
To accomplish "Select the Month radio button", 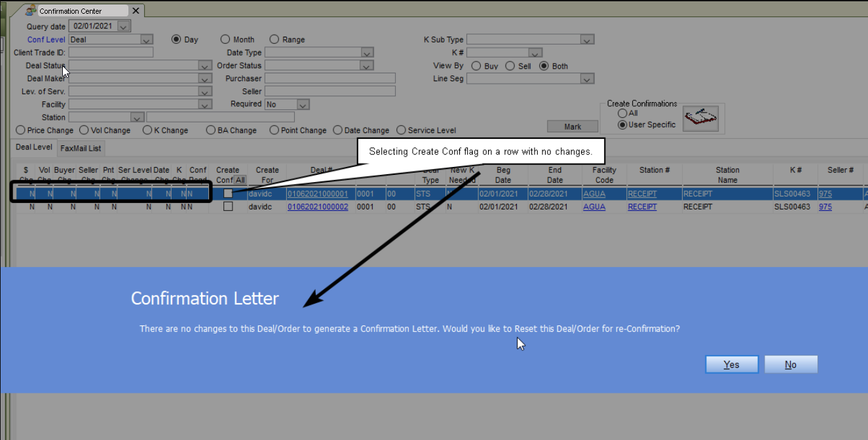I will coord(225,39).
